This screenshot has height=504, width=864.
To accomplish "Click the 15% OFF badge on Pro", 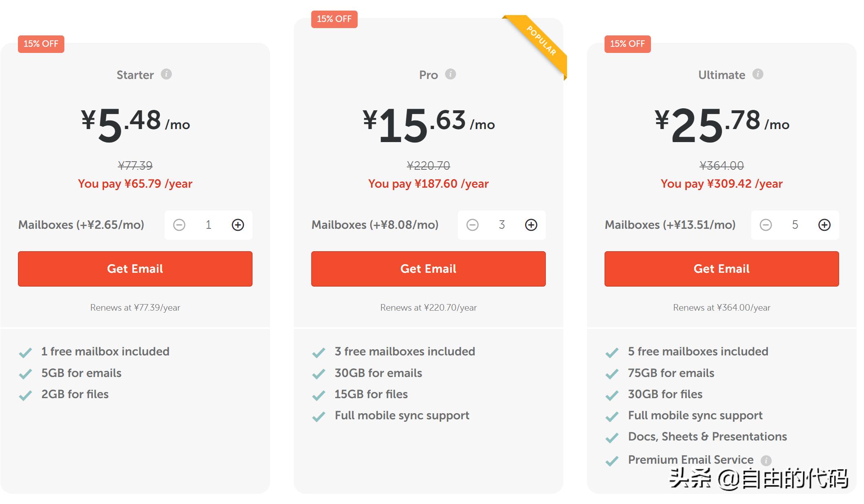I will point(334,19).
